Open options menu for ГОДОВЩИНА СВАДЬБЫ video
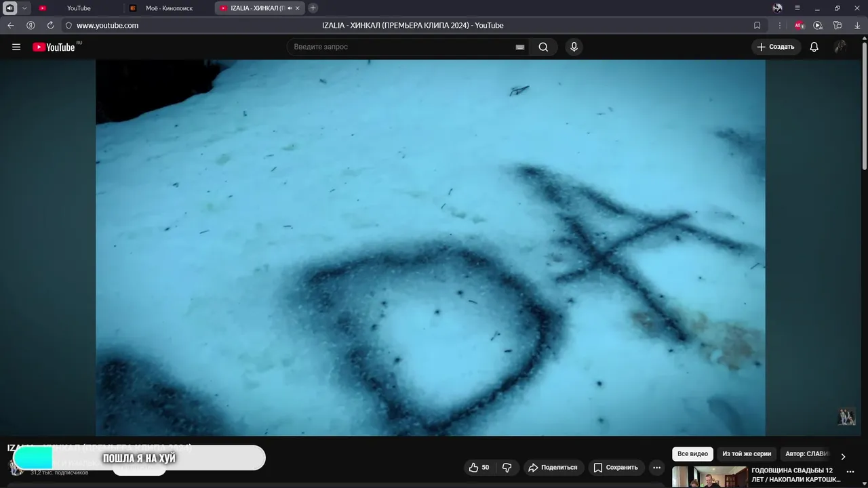The image size is (868, 488). click(x=850, y=472)
